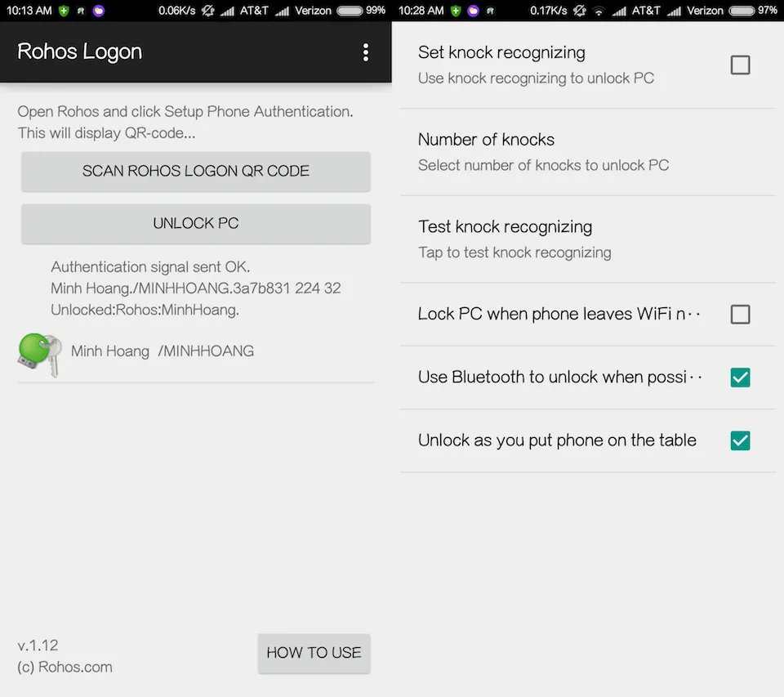Tap Test knock recognizing setting
Viewport: 784px width, 697px height.
pyautogui.click(x=588, y=239)
